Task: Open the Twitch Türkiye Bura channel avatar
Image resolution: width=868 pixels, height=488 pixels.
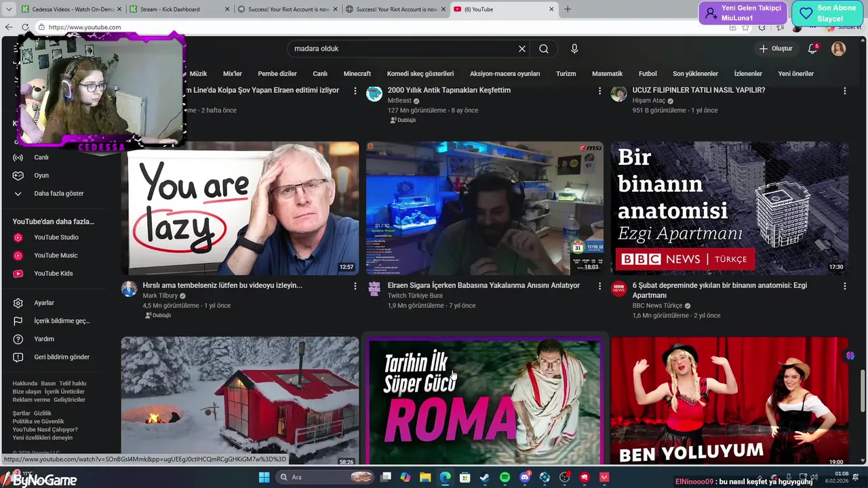Action: coord(374,289)
